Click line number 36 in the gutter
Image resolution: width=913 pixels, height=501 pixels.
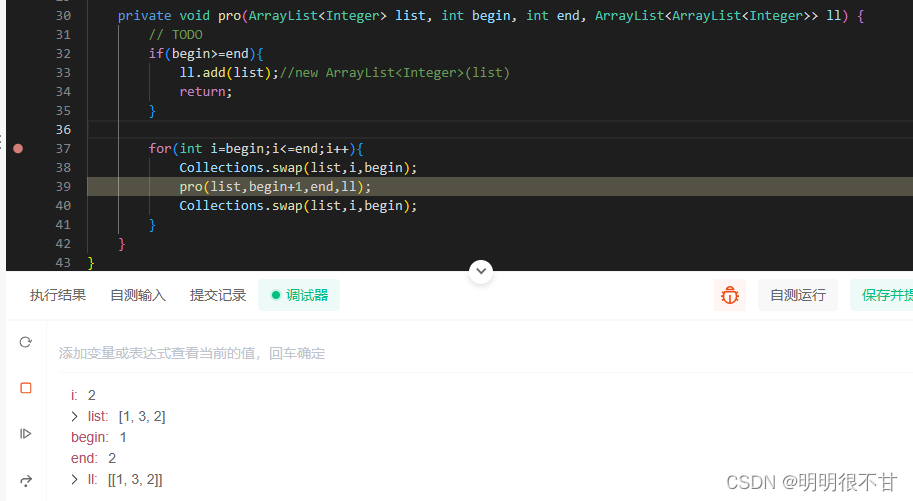[63, 129]
